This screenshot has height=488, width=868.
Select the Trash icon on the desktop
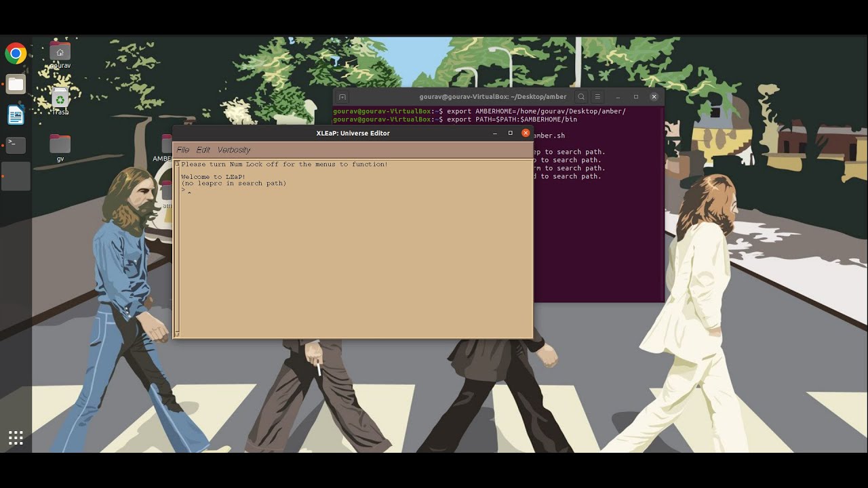pyautogui.click(x=60, y=102)
